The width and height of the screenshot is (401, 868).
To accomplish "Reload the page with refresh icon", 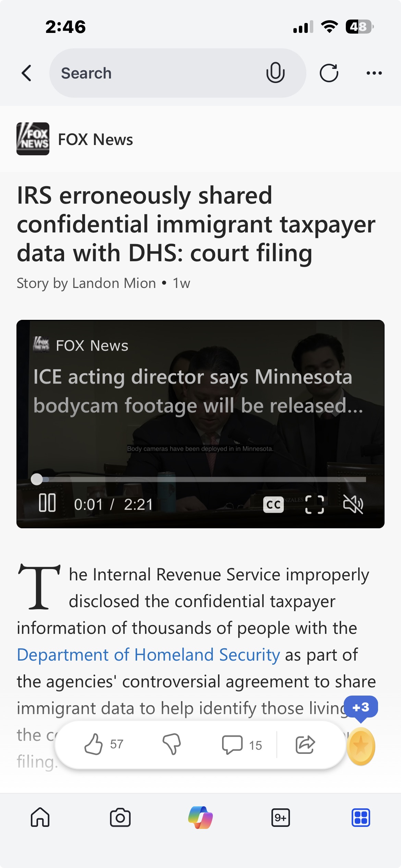I will (329, 73).
